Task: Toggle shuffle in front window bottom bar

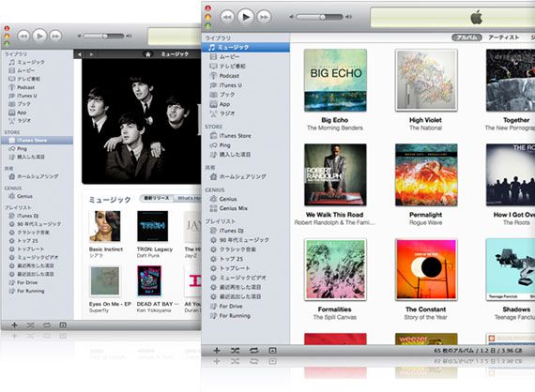Action: (x=235, y=351)
